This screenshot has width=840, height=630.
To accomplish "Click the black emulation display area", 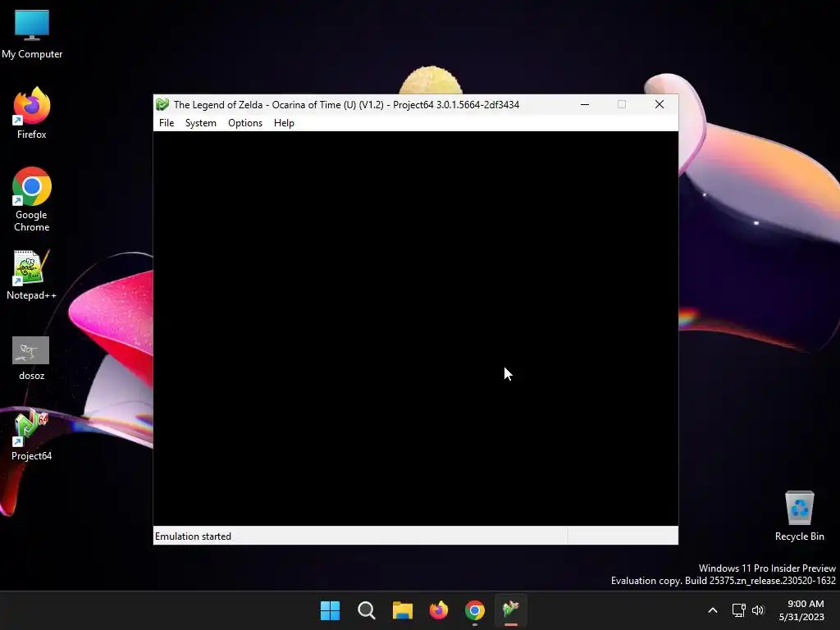I will (x=416, y=328).
